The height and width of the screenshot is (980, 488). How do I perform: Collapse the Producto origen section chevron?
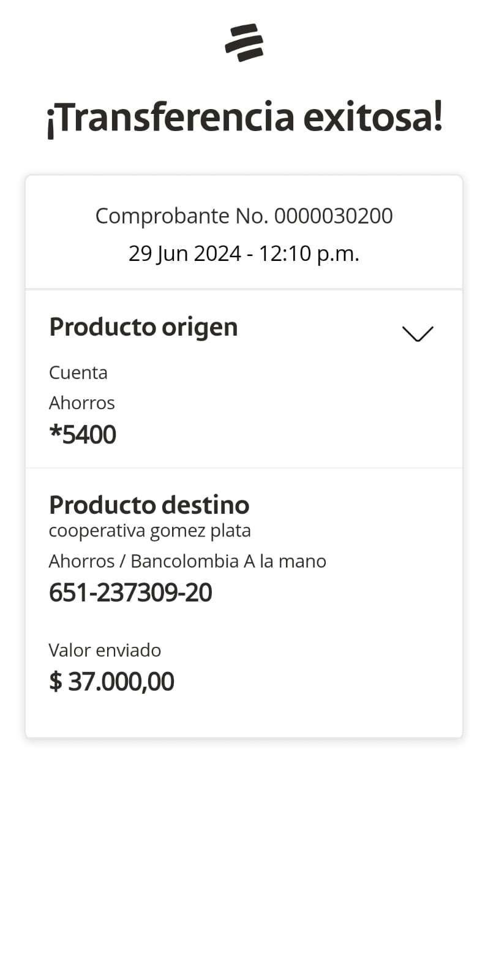pyautogui.click(x=418, y=333)
